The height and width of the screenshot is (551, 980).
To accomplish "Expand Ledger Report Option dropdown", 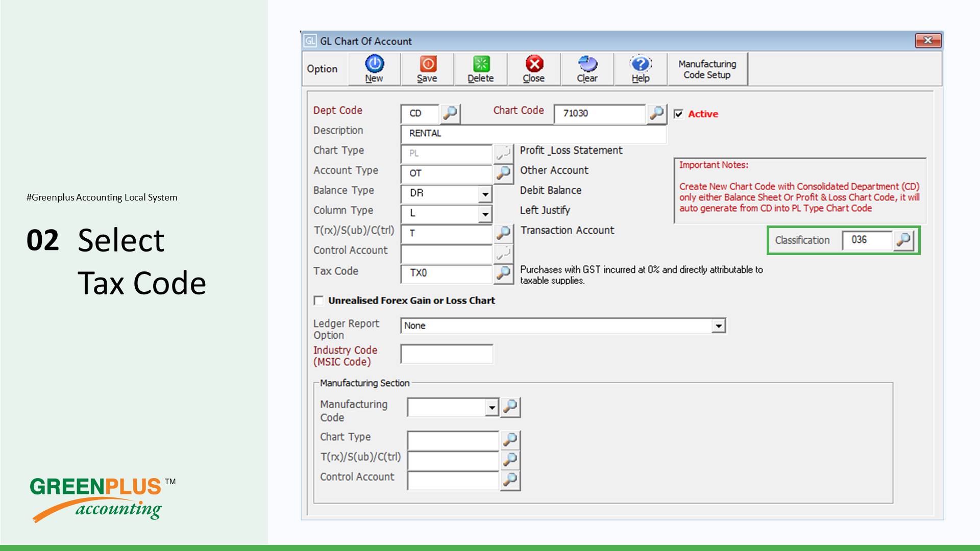I will click(x=719, y=325).
